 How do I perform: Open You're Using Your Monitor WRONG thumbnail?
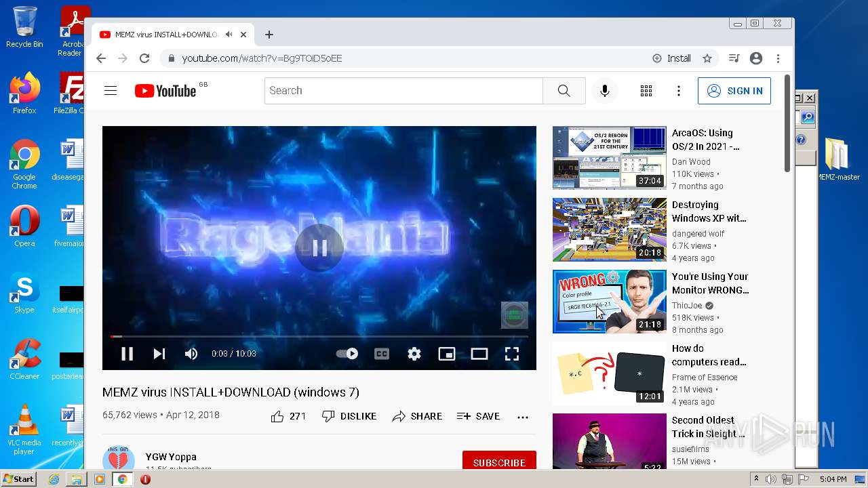point(610,302)
